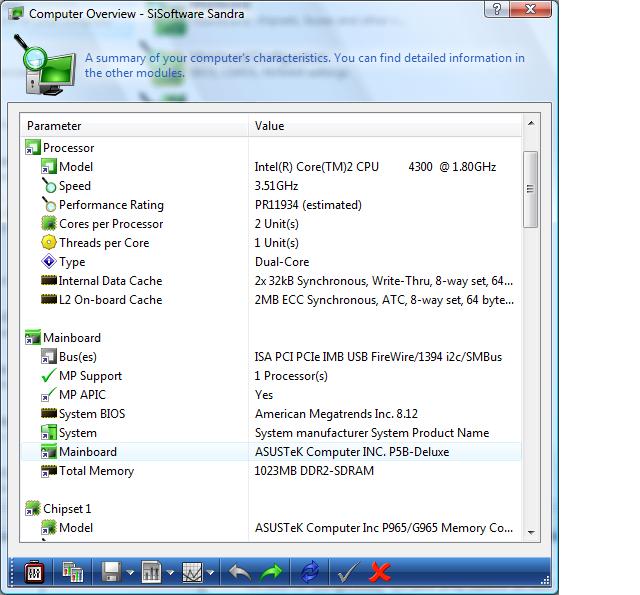Select the highlighted Mainboard P5B-Deluxe row

(x=271, y=452)
